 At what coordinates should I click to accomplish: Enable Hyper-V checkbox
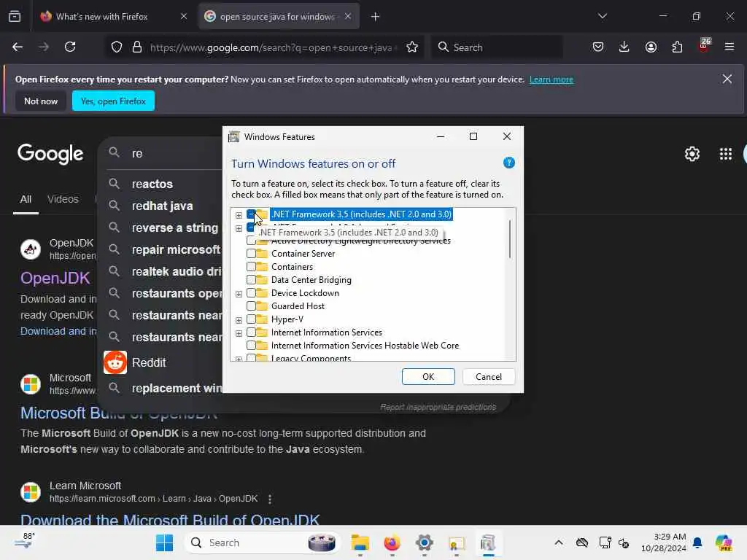251,319
